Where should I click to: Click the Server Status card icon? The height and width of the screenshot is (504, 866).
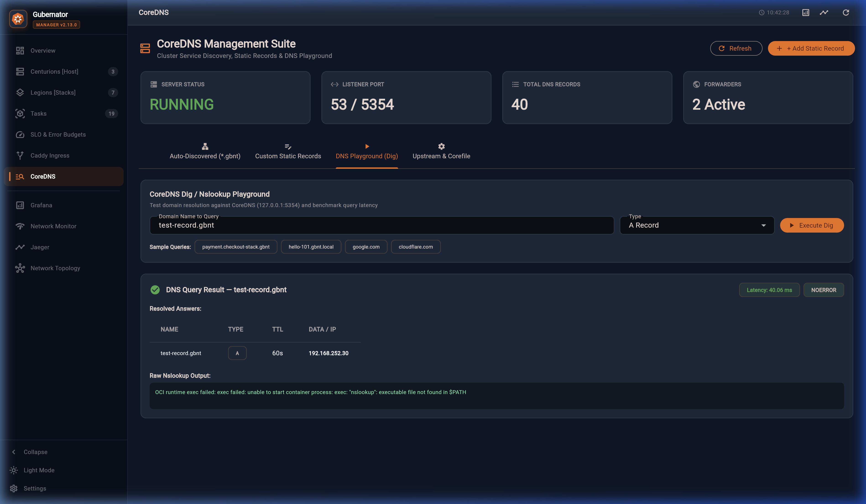coord(154,84)
